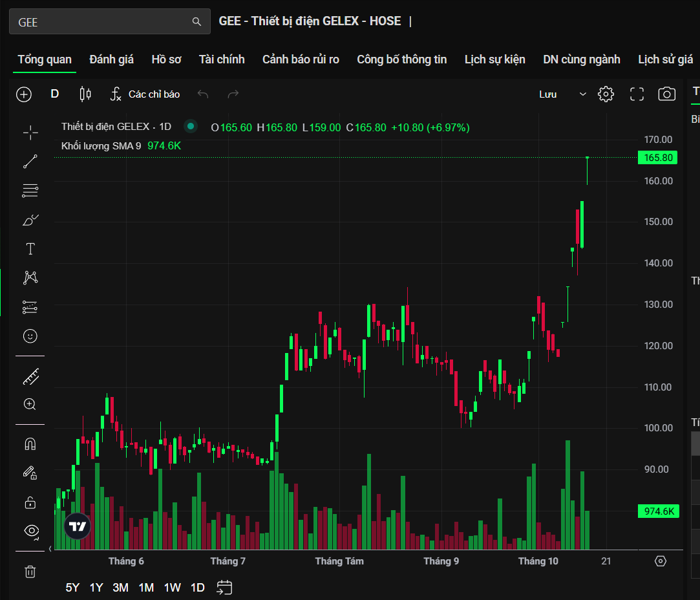This screenshot has width=700, height=600.
Task: Toggle lock all drawing tools
Action: 30,502
